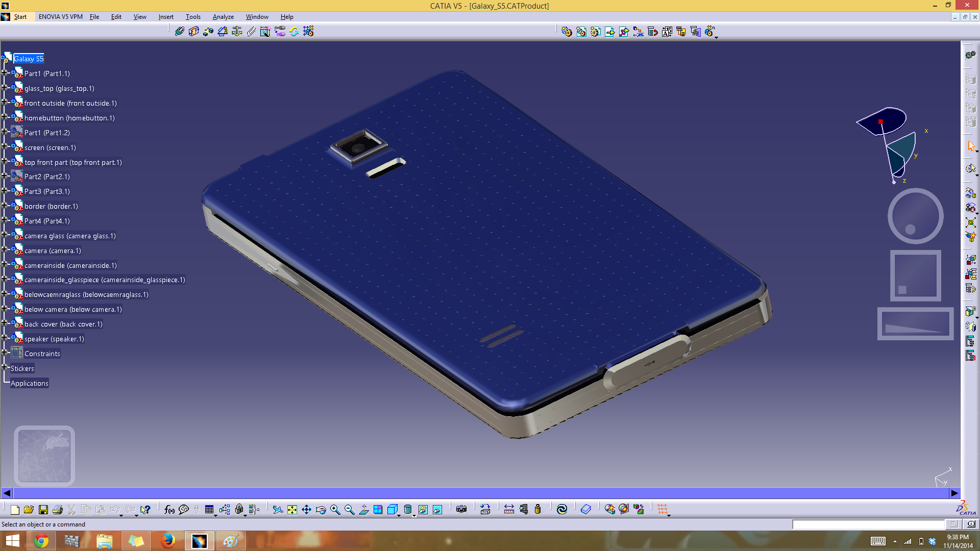Select front outside (front outside.1) in tree
Image resolution: width=980 pixels, height=551 pixels.
pos(70,103)
